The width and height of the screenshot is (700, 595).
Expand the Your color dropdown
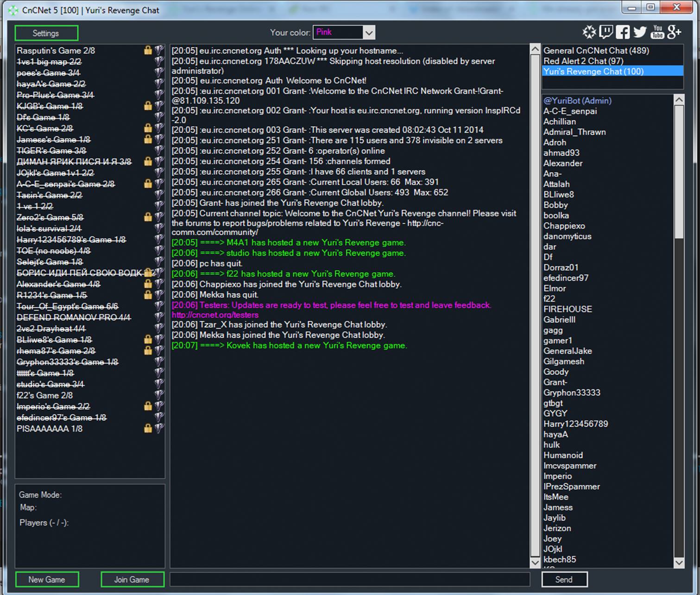[369, 32]
